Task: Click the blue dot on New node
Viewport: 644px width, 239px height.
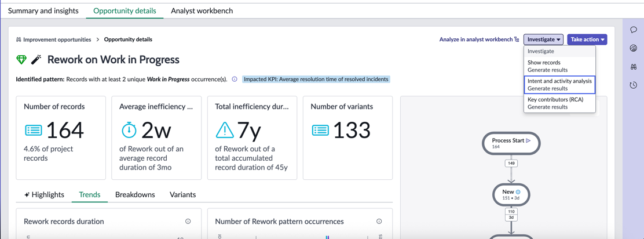Action: pos(518,192)
